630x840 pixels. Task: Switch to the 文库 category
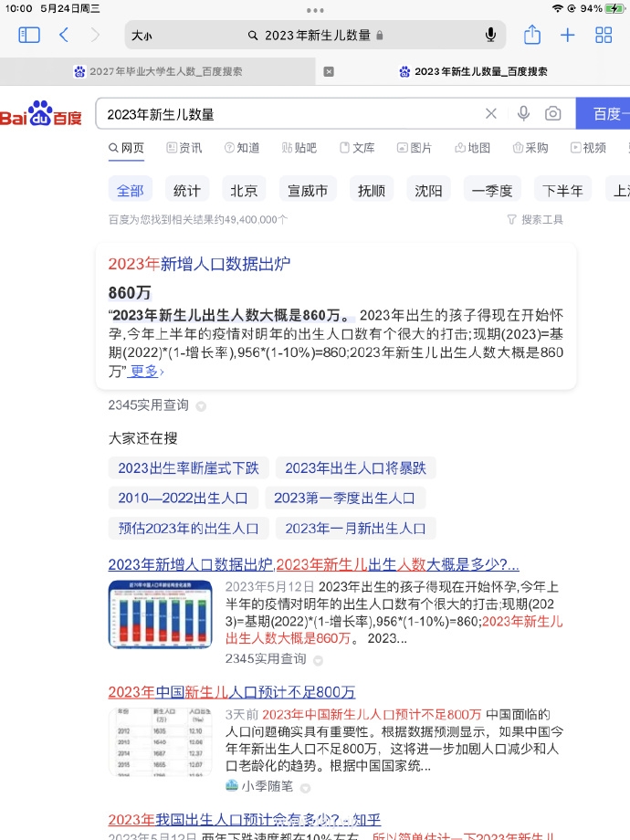pos(357,148)
